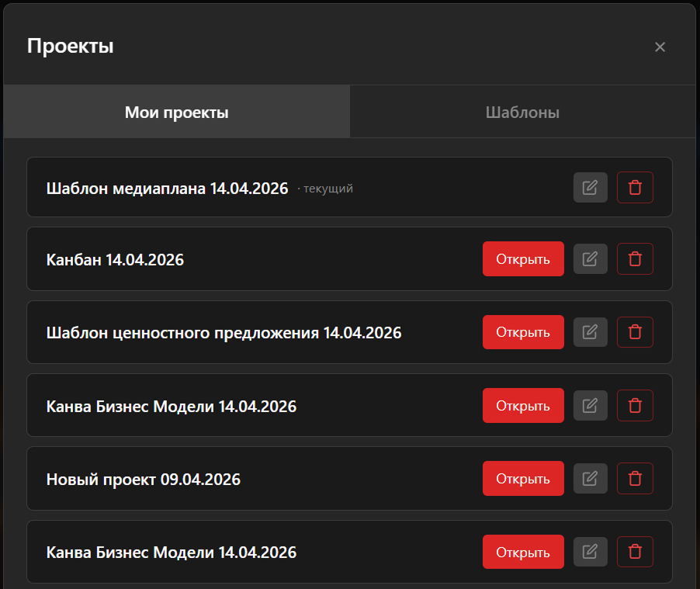700x589 pixels.
Task: Rename Шаблон ценностного предложения via pencil icon
Action: pos(590,332)
